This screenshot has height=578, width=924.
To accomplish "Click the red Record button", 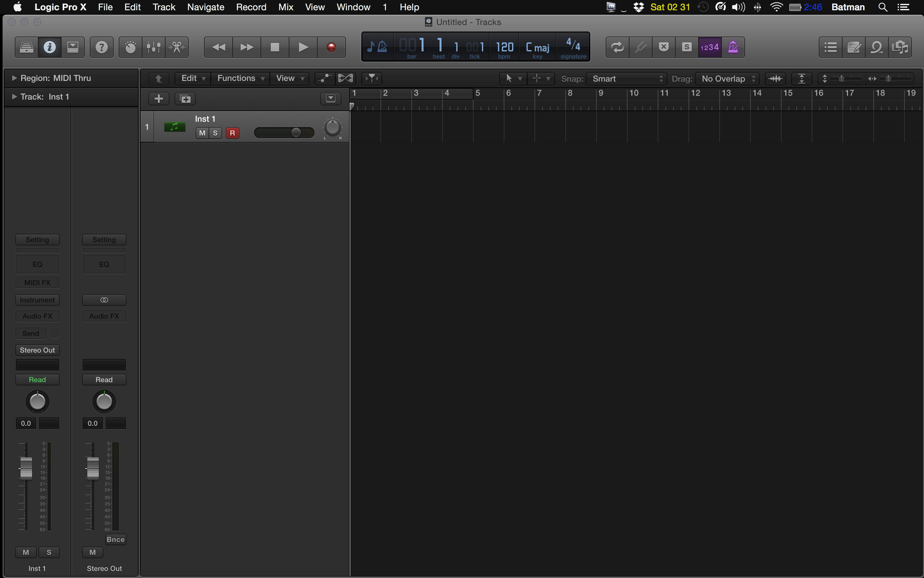I will 331,48.
